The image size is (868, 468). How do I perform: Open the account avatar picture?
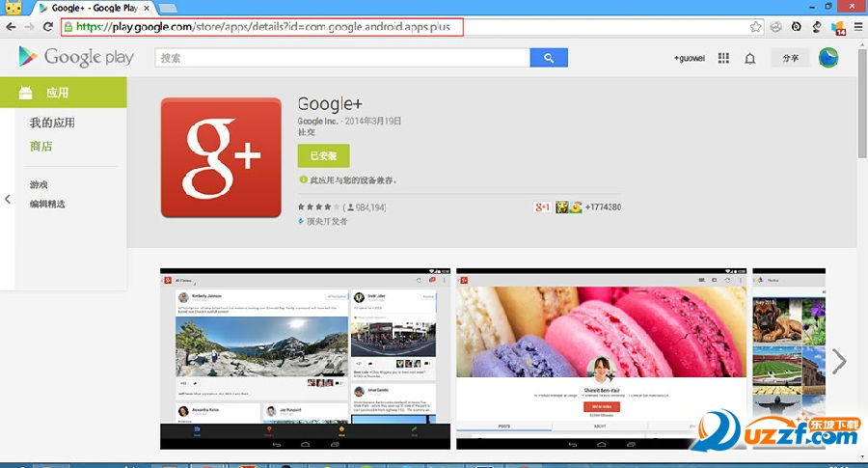pyautogui.click(x=828, y=58)
